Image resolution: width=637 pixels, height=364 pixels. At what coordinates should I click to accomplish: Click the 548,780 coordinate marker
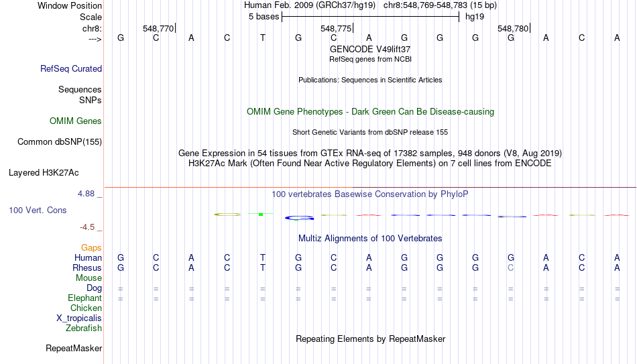513,28
